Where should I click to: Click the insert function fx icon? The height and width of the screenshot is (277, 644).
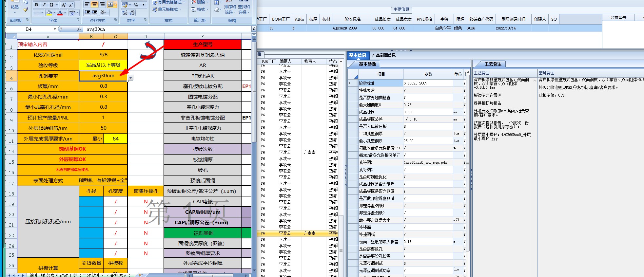tap(79, 29)
